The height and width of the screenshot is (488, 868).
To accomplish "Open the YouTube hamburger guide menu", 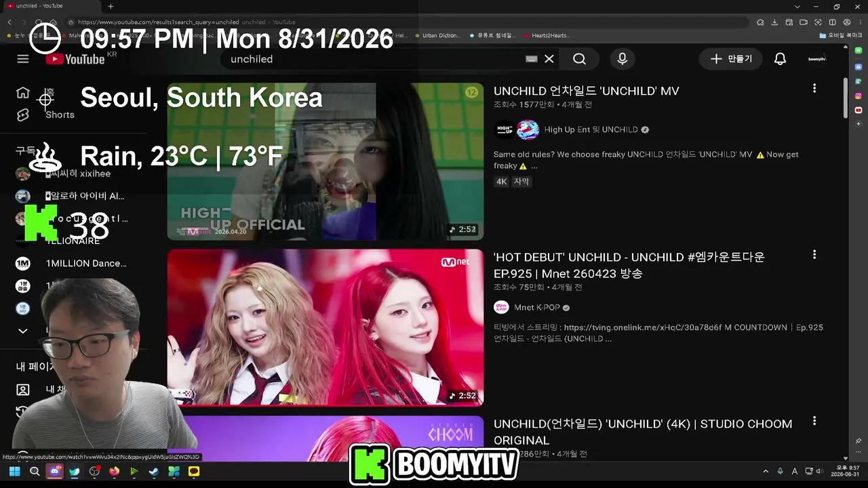I will (23, 59).
